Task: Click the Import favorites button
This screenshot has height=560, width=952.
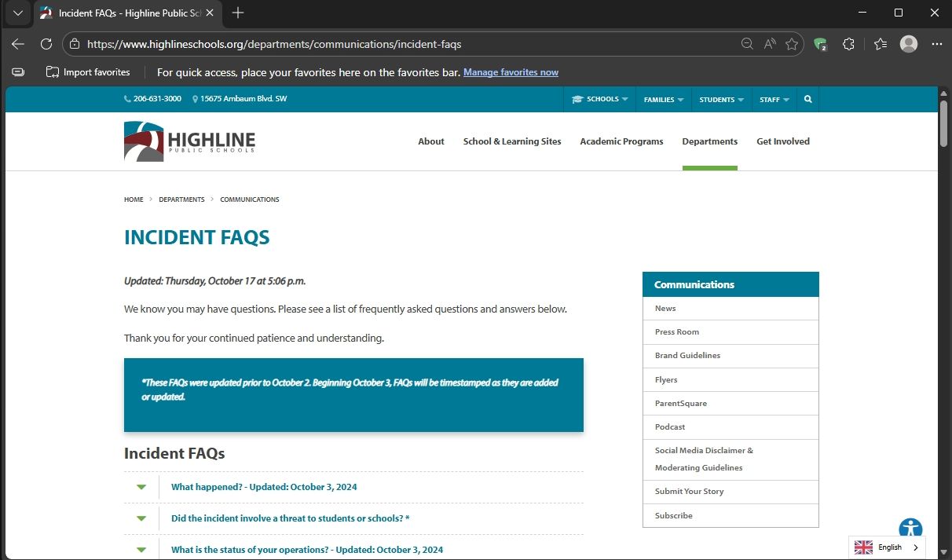Action: click(x=88, y=72)
